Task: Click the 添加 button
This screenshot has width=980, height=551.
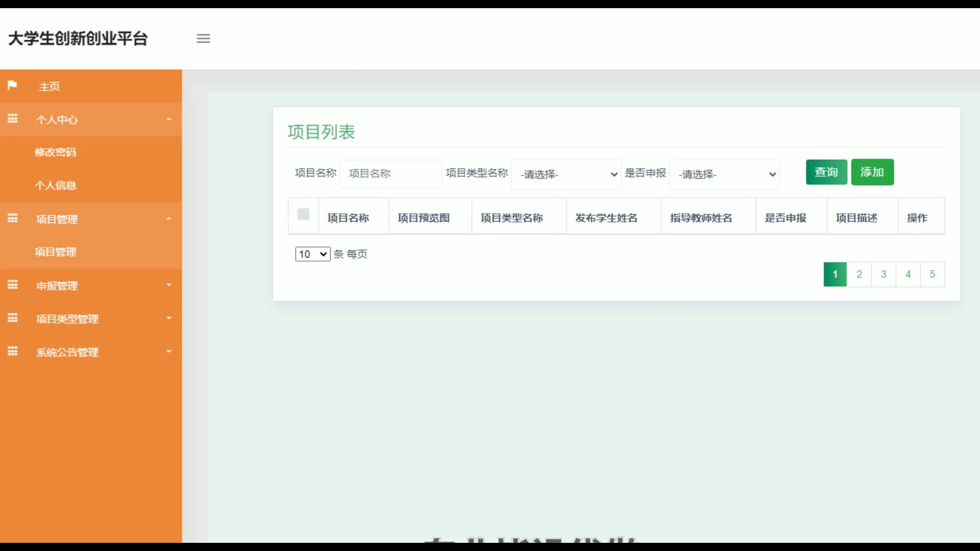Action: 872,172
